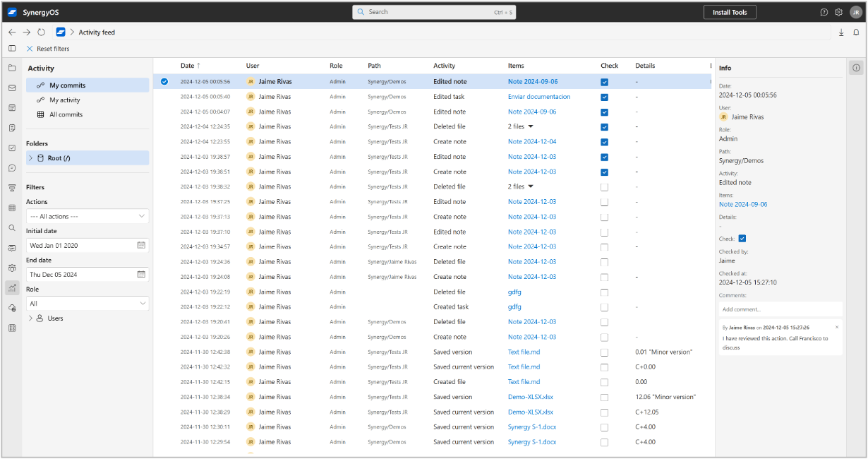Click Reset filters
The width and height of the screenshot is (868, 459).
point(48,49)
